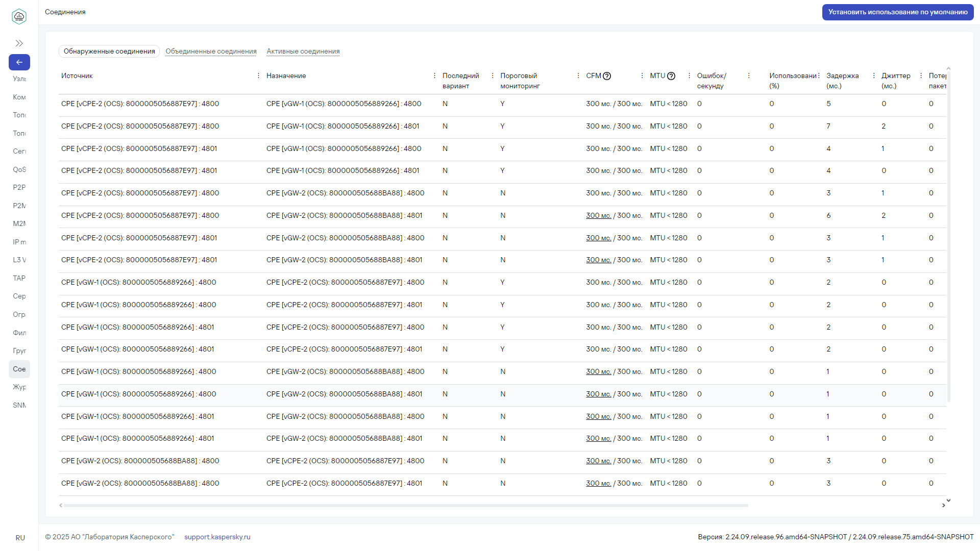Open L3 V item in sidebar
Viewport: 980px width, 551px height.
pyautogui.click(x=19, y=260)
